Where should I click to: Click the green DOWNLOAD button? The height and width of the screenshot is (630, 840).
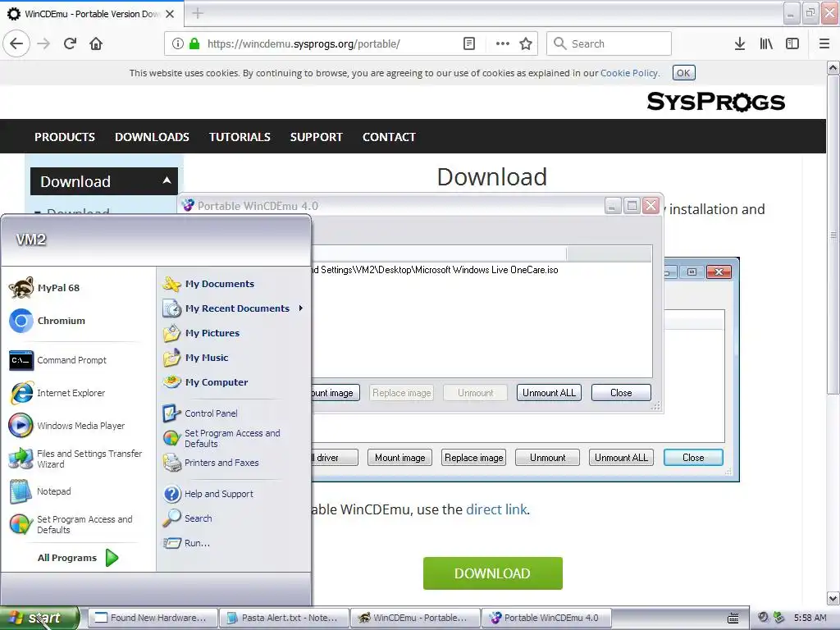(x=492, y=573)
